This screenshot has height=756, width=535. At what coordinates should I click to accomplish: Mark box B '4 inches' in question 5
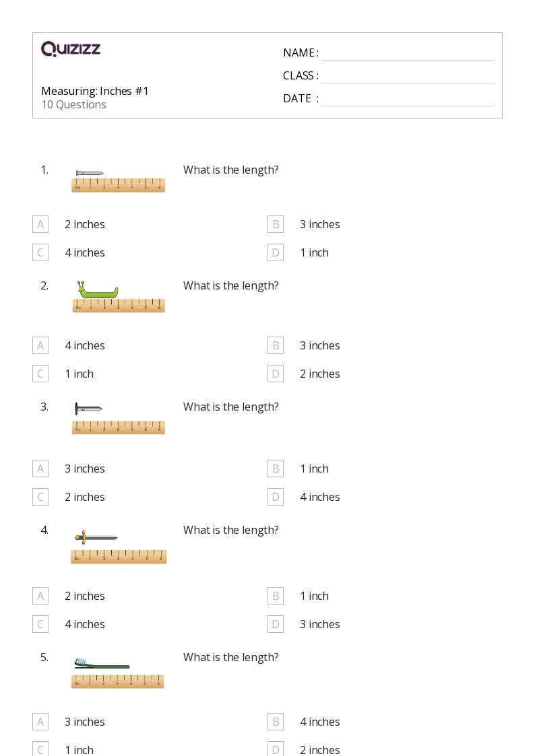pos(276,722)
